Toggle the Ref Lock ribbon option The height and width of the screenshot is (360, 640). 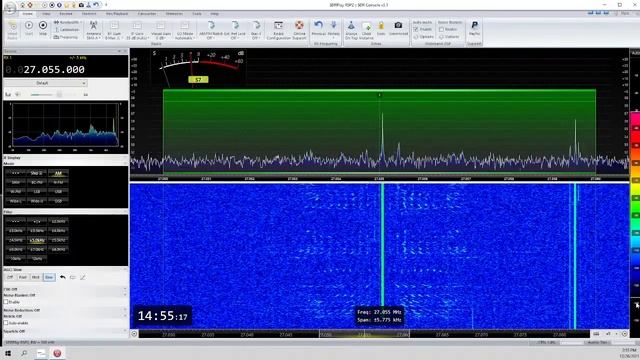point(235,30)
